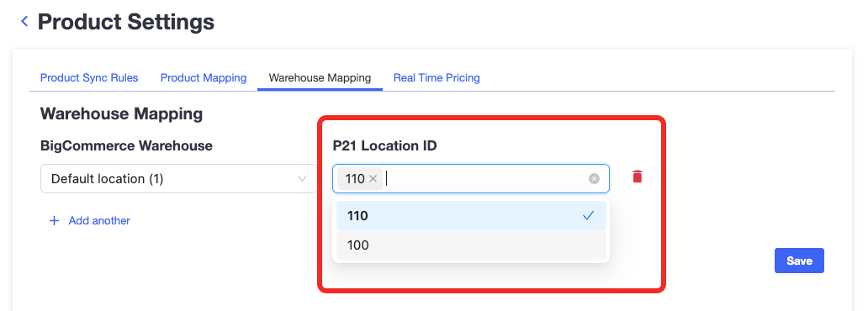Remove the 110 tag with its x
This screenshot has width=868, height=311.
click(x=373, y=179)
